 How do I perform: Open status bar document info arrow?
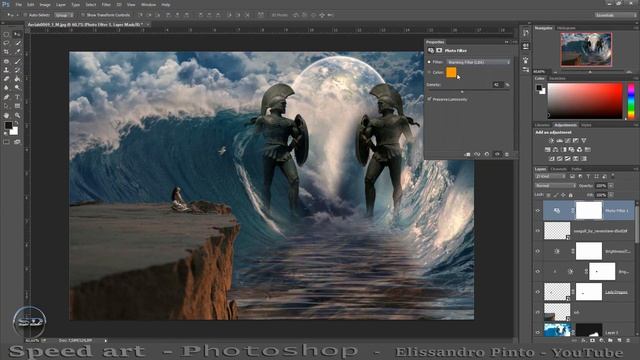(105, 340)
